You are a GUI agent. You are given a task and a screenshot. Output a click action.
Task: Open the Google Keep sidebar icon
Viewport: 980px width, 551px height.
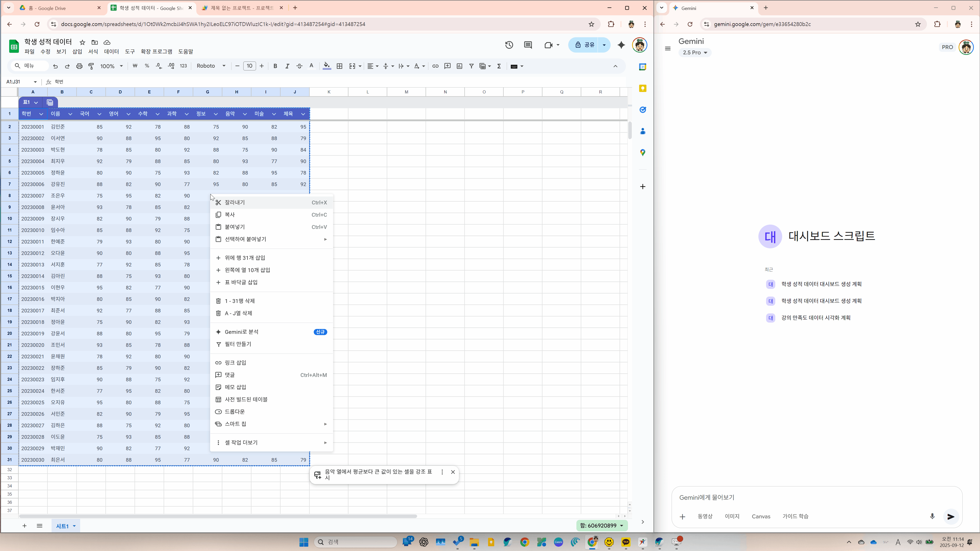pyautogui.click(x=643, y=88)
